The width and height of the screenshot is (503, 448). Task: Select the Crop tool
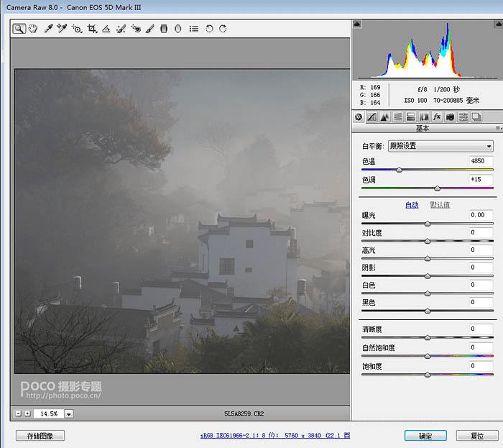92,29
